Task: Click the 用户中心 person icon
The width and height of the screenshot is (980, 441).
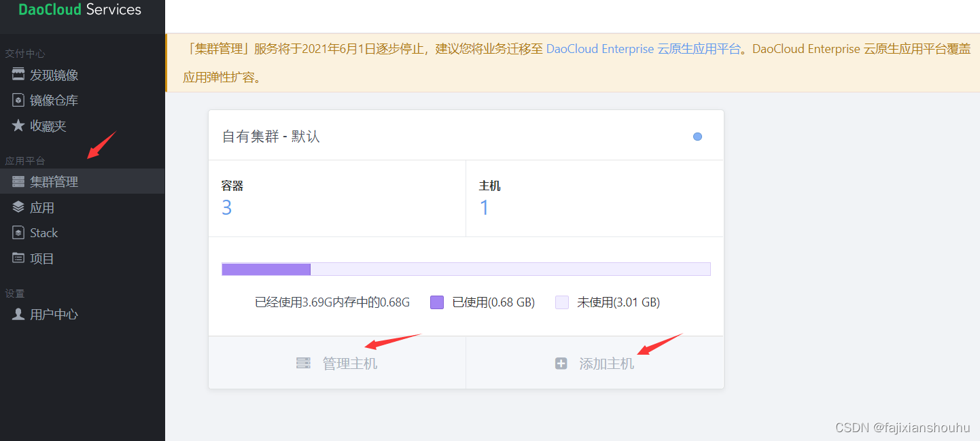Action: point(18,314)
